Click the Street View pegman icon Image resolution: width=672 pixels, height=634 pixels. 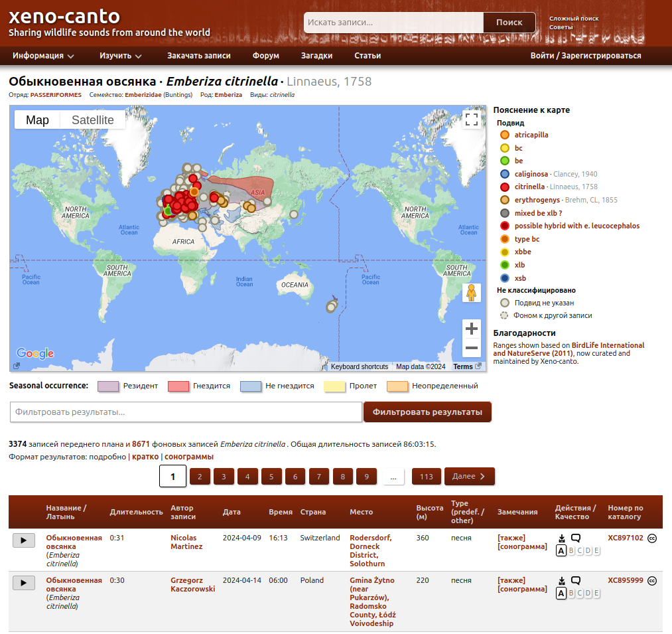tap(472, 293)
